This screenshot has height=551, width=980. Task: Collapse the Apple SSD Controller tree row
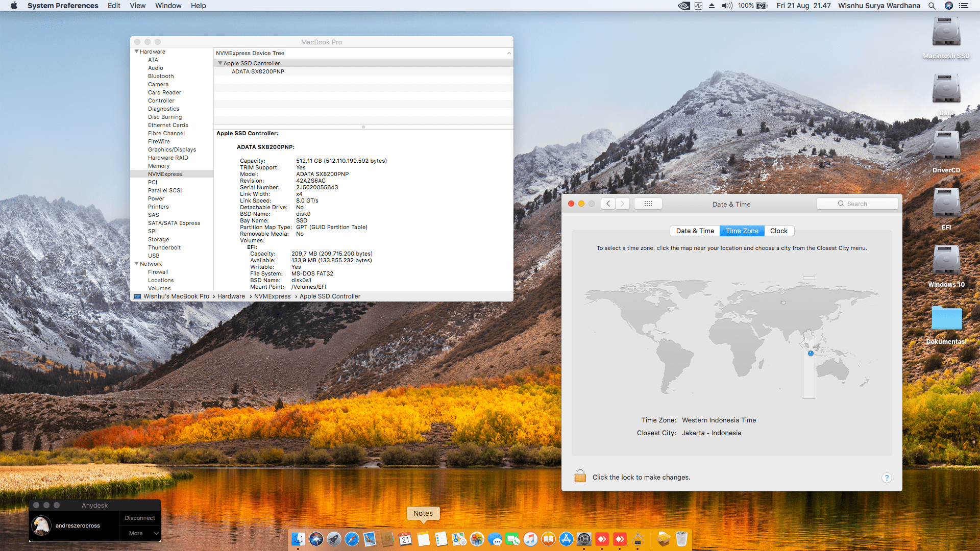coord(220,63)
